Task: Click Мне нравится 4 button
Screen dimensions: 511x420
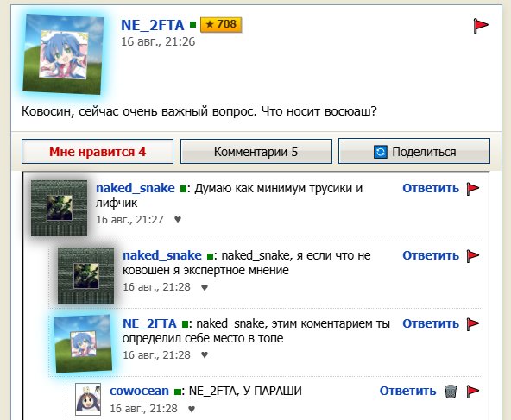Action: (98, 152)
